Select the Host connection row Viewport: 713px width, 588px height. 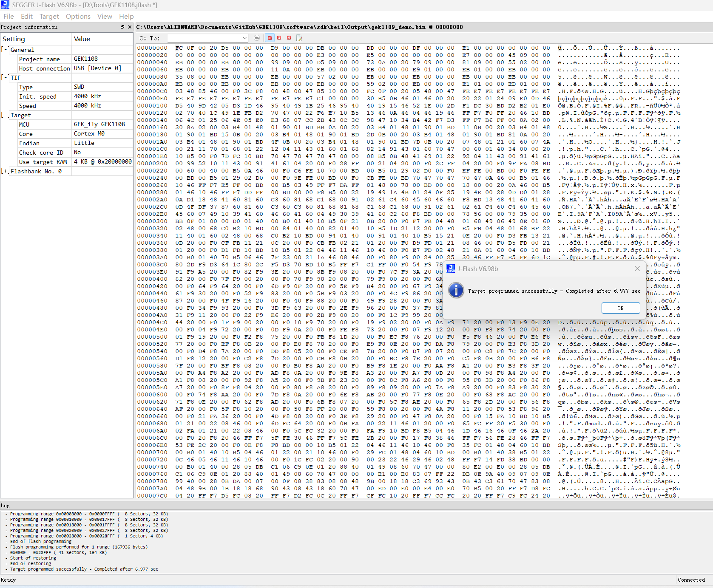pos(67,68)
